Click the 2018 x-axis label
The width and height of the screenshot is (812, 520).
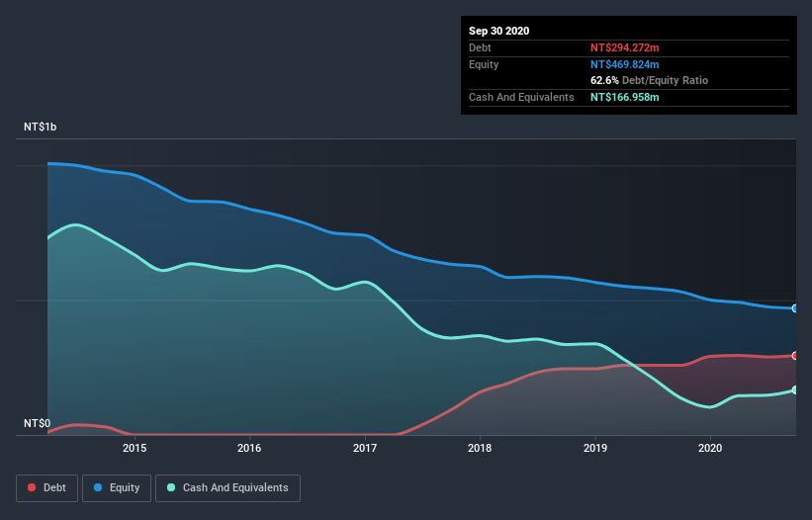click(480, 448)
